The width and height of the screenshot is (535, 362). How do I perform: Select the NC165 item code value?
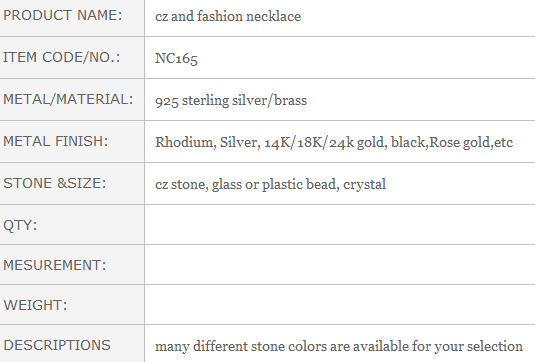pos(176,58)
